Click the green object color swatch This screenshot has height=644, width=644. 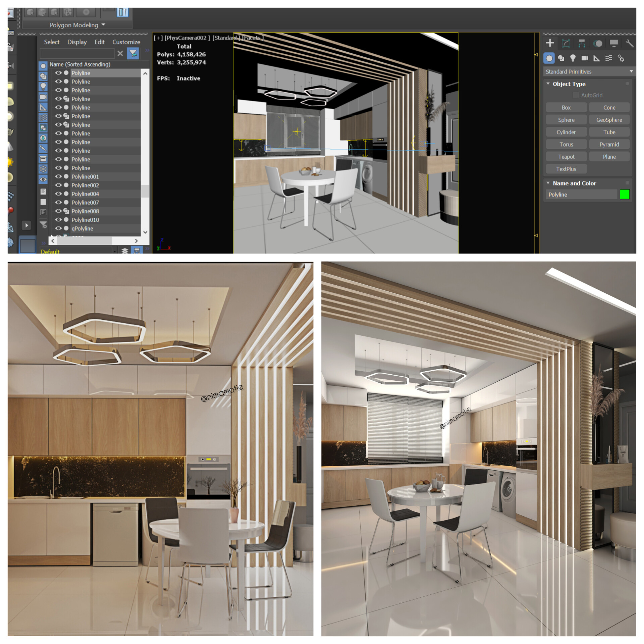(625, 195)
